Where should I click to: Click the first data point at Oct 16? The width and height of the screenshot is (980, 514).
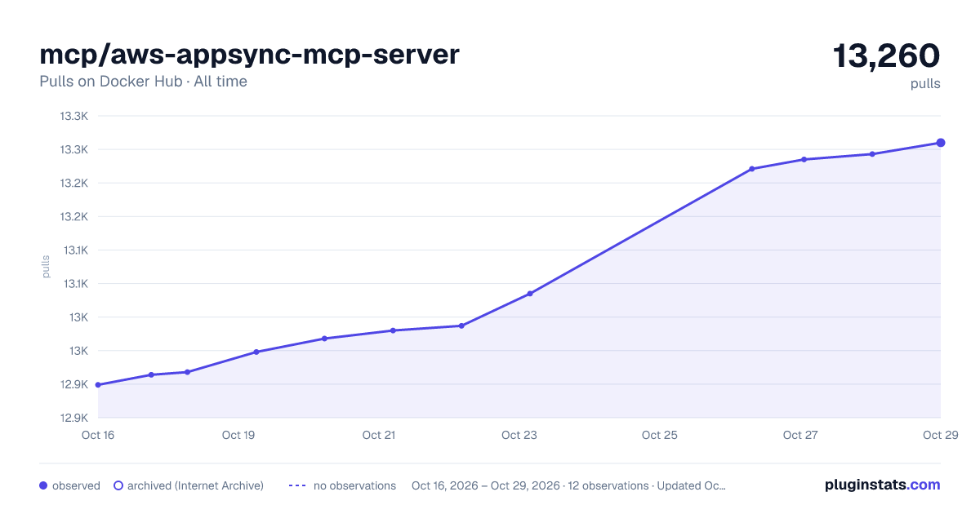98,385
